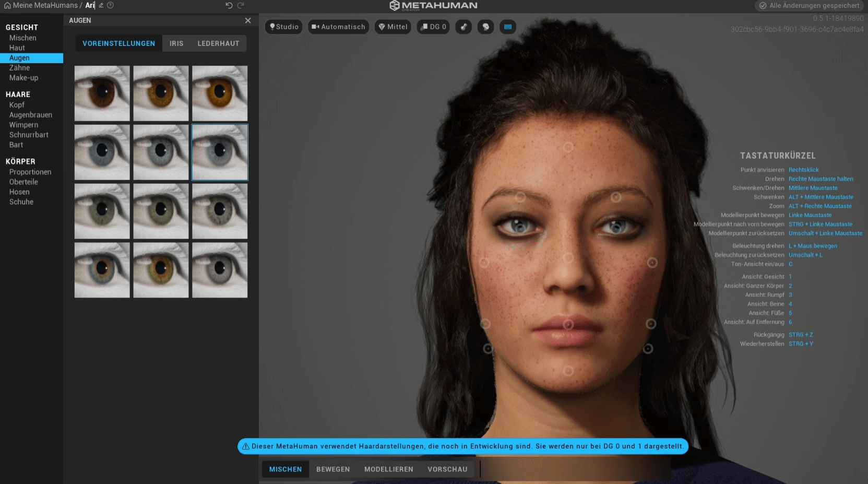Switch to Modellieren mode
Screen dimensions: 868x484
(389, 469)
